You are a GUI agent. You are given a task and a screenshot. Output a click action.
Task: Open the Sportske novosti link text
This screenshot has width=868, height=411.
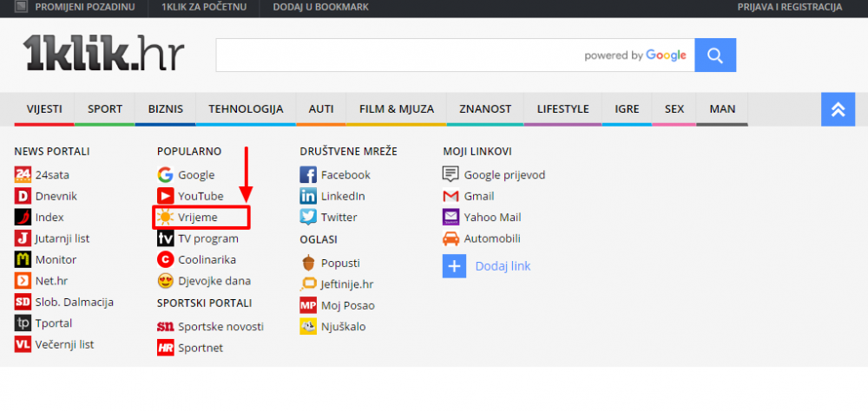pos(220,327)
